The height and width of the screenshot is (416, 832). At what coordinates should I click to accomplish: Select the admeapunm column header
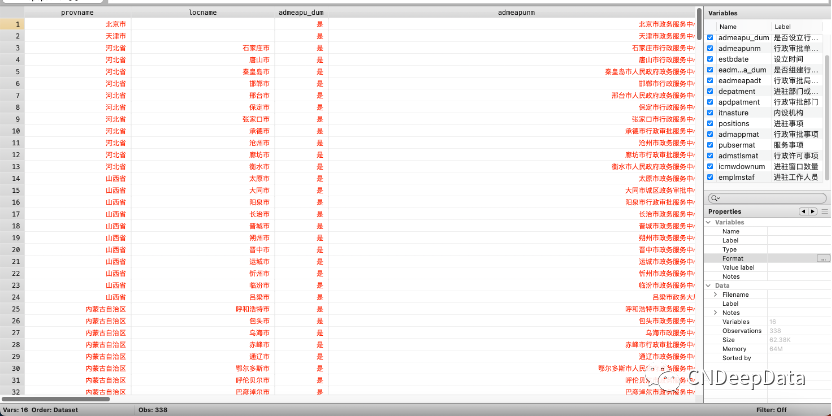(x=513, y=12)
